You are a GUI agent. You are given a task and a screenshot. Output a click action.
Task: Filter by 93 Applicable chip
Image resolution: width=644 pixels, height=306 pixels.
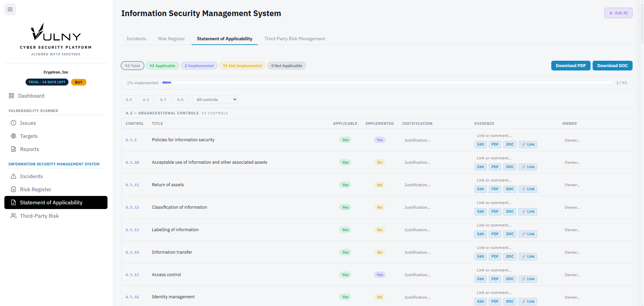(x=162, y=66)
